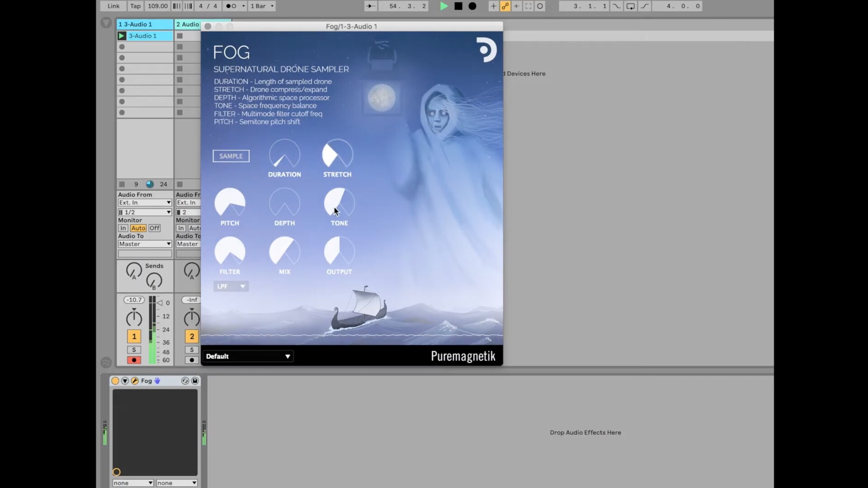
Task: Toggle the orange Automation Arm icon
Action: pos(505,6)
